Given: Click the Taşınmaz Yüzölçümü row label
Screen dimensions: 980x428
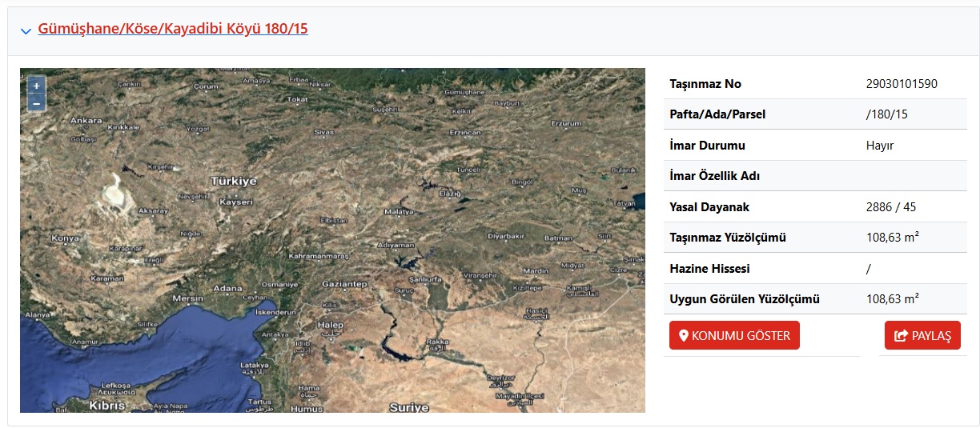Looking at the screenshot, I should click(728, 238).
